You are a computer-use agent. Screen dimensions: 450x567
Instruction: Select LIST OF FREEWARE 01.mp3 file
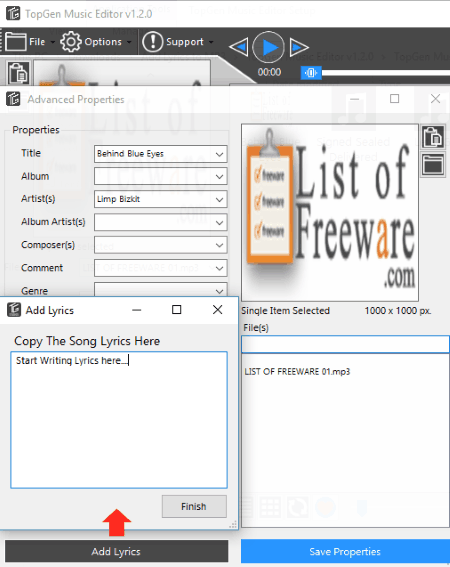(297, 372)
